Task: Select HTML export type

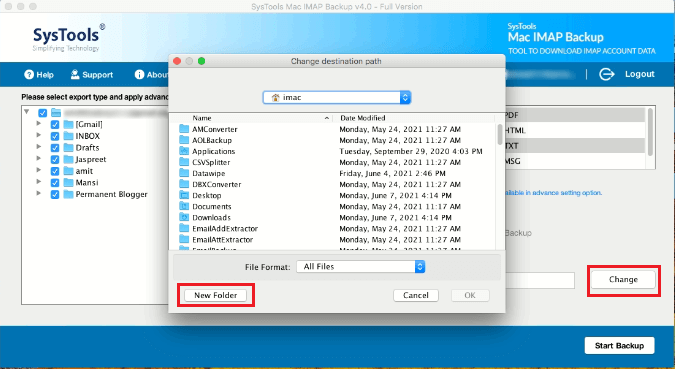Action: click(575, 130)
